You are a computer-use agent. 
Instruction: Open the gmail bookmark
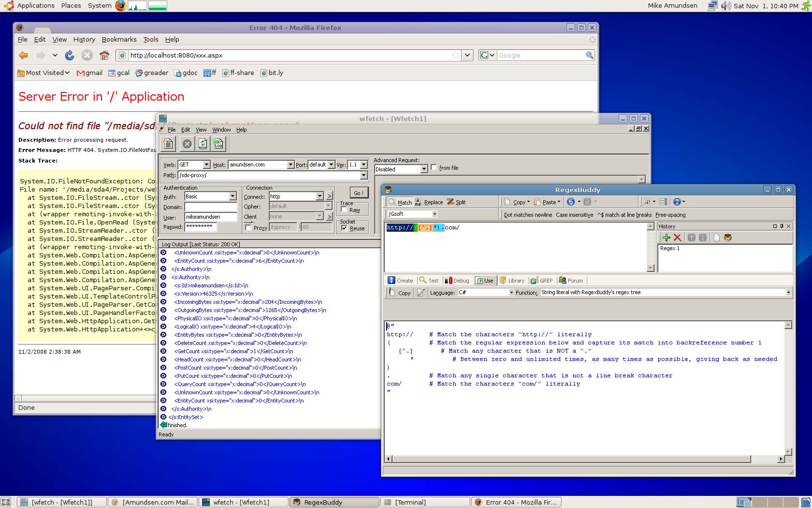(x=90, y=73)
